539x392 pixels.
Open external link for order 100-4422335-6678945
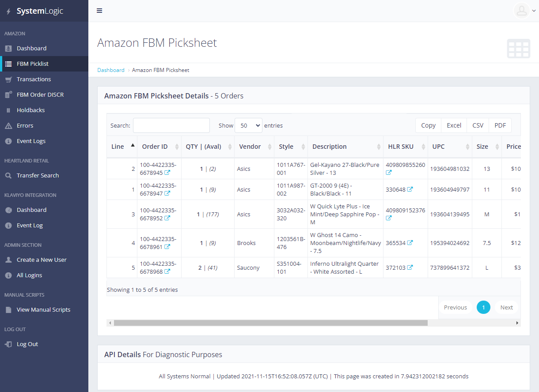[167, 173]
